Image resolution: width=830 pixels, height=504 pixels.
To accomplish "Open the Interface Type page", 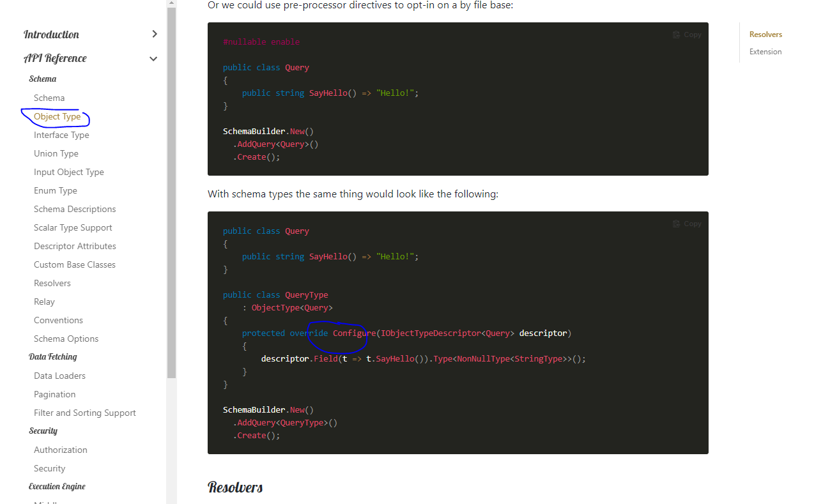I will [61, 135].
